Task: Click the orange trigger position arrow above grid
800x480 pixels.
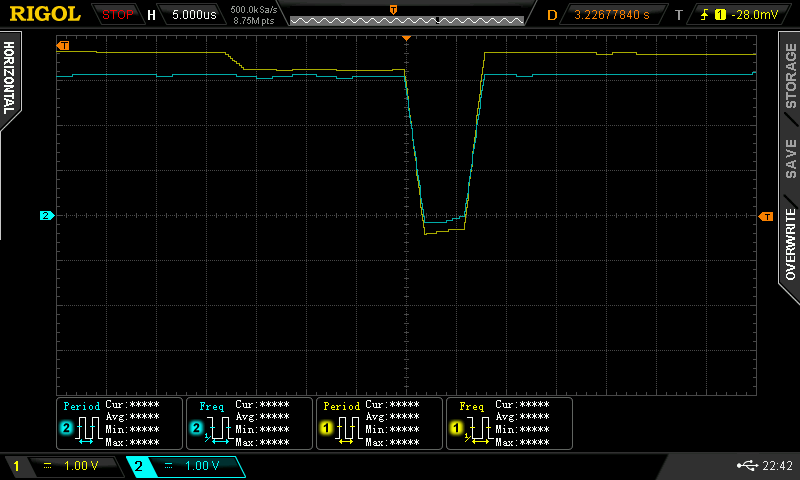Action: point(406,38)
